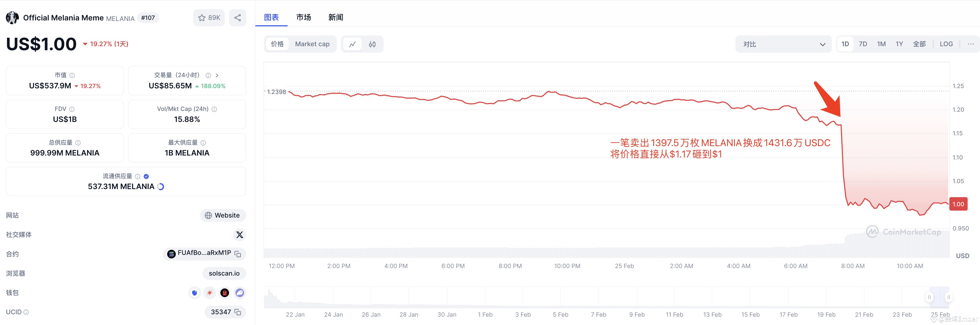Viewport: 980px width, 325px height.
Task: Switch to the 新闻 tab
Action: tap(335, 17)
